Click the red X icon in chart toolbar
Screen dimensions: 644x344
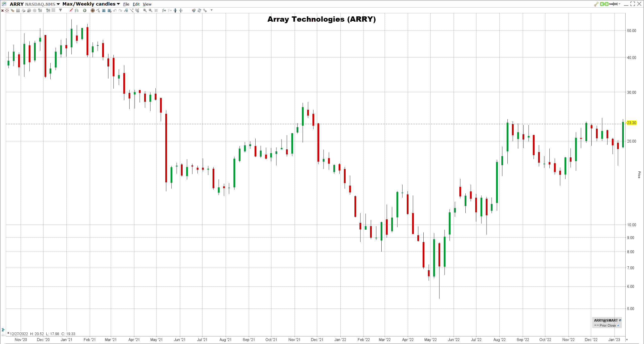(2, 10)
